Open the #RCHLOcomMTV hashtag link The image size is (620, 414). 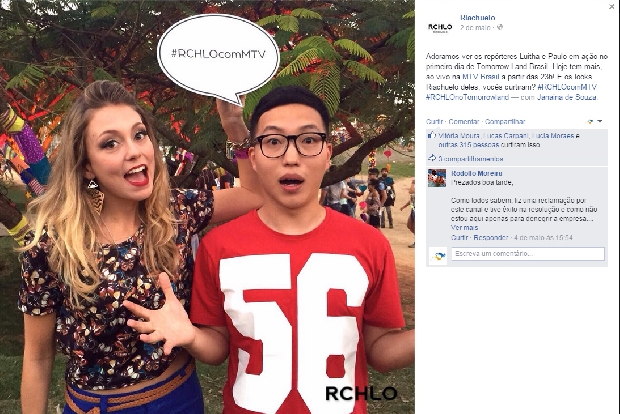click(567, 87)
